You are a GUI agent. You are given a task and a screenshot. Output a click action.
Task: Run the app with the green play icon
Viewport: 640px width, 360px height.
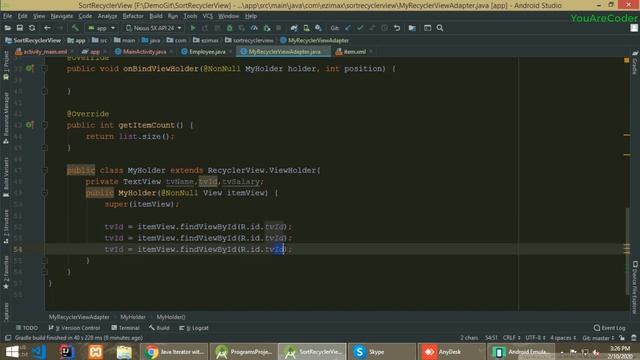(193, 28)
